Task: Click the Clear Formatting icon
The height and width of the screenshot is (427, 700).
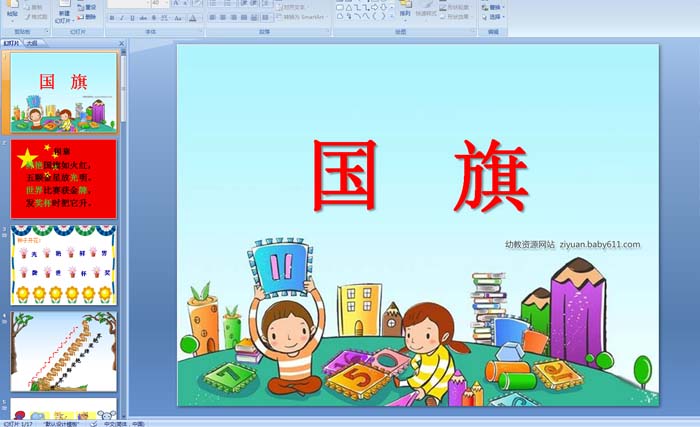Action: [x=197, y=3]
